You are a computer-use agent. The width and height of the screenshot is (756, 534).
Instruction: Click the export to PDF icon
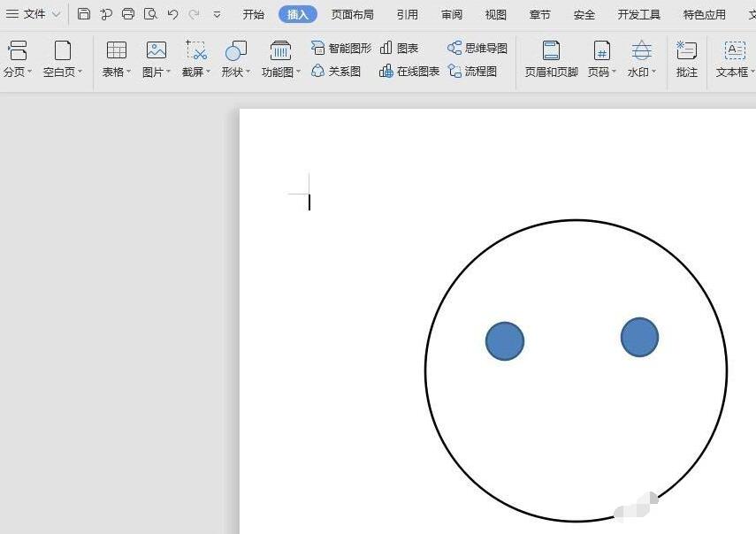click(105, 14)
